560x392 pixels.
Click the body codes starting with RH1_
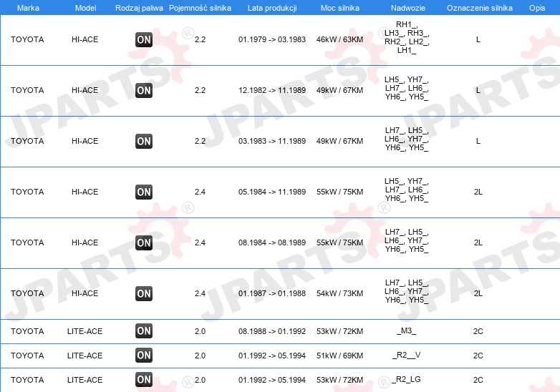coord(407,37)
